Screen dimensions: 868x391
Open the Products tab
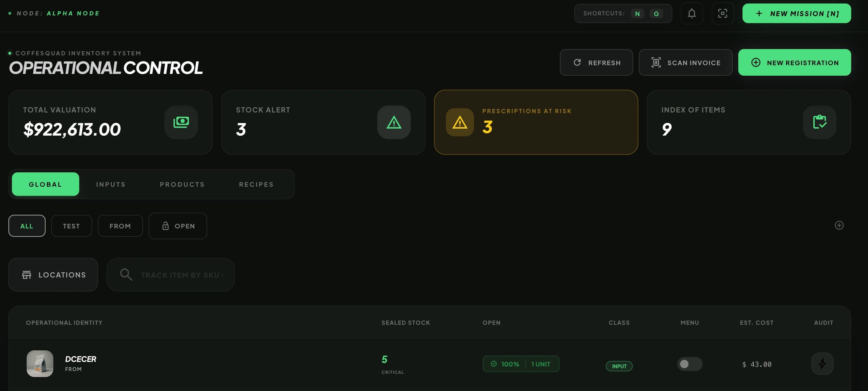(182, 184)
